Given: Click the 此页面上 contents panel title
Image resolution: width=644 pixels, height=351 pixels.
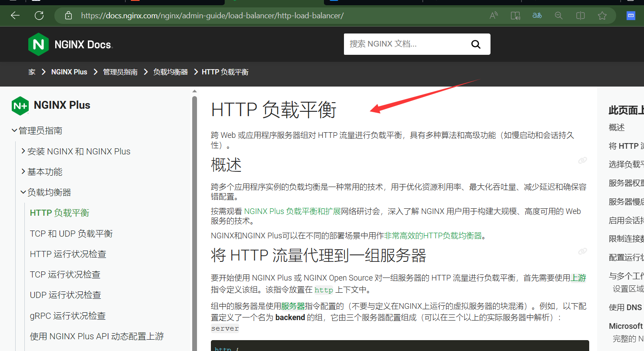Looking at the screenshot, I should (x=626, y=110).
